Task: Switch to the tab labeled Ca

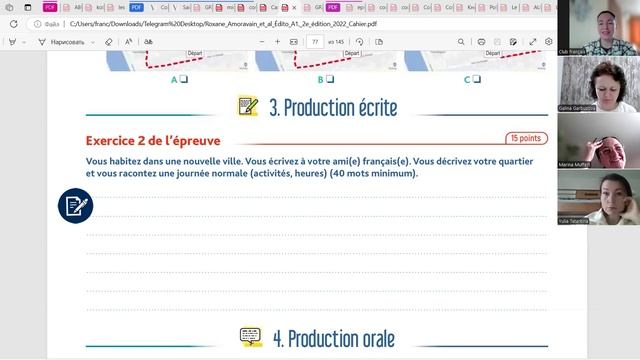Action: pyautogui.click(x=269, y=7)
